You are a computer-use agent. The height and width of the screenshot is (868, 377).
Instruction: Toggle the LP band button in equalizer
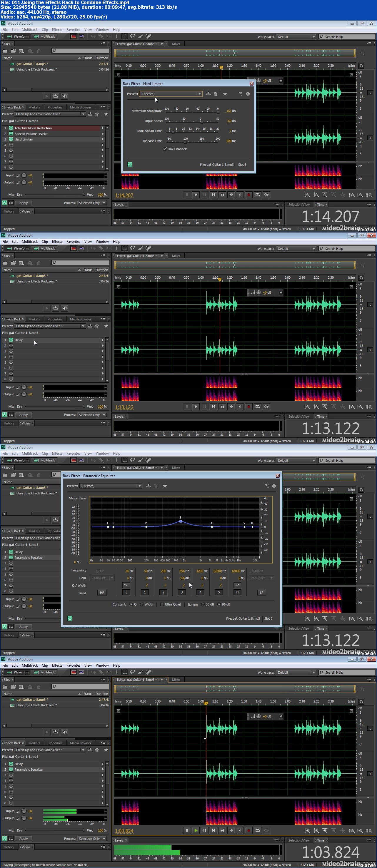(x=261, y=592)
